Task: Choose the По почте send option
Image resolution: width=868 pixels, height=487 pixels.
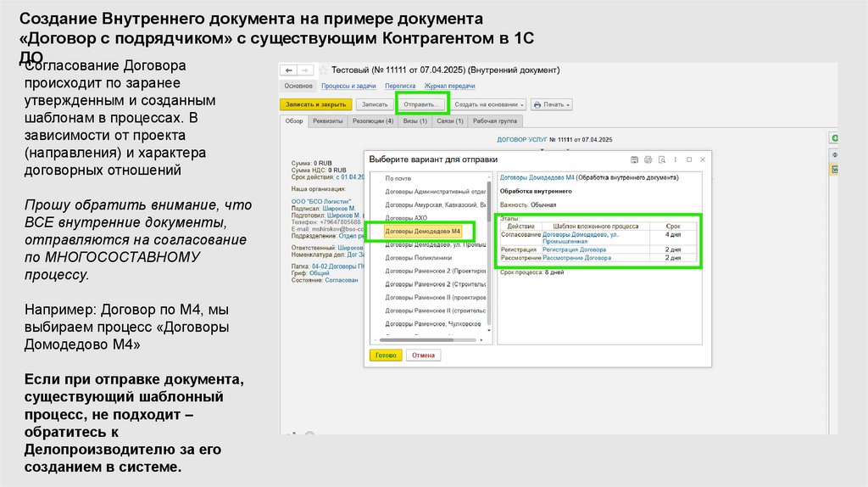Action: coord(398,178)
